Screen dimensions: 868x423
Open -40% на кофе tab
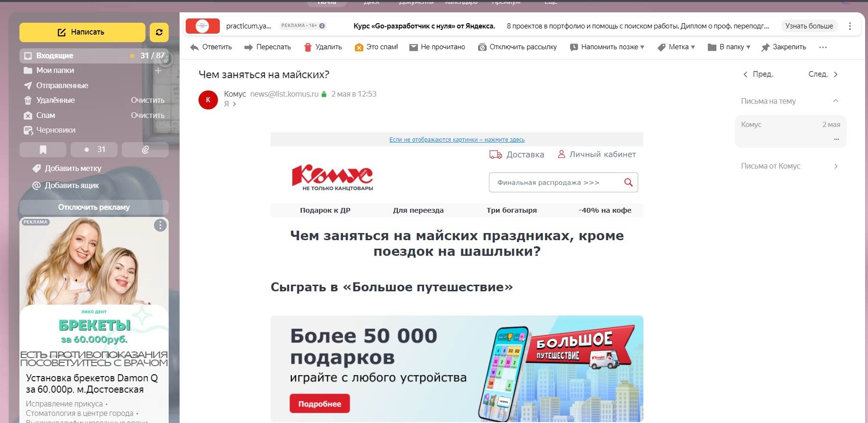[x=605, y=210]
